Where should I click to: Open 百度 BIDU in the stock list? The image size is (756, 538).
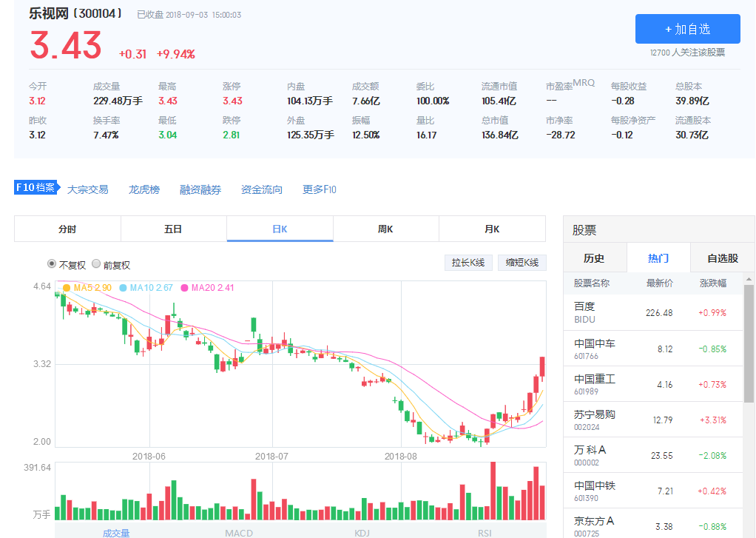pyautogui.click(x=653, y=313)
